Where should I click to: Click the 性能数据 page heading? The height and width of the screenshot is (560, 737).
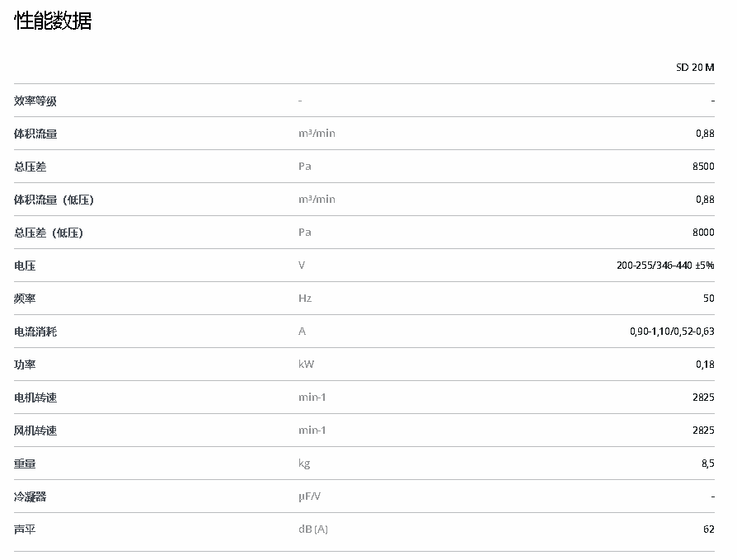[x=53, y=21]
